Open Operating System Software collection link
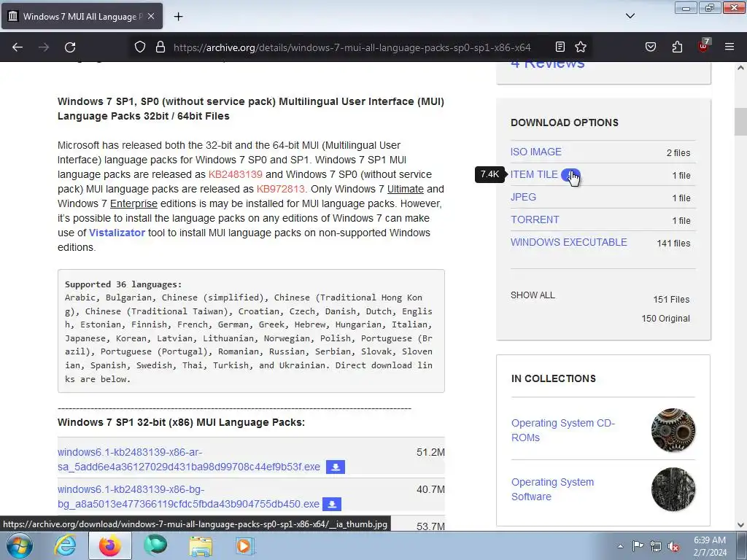Screen dimensions: 747x560 tap(553, 489)
